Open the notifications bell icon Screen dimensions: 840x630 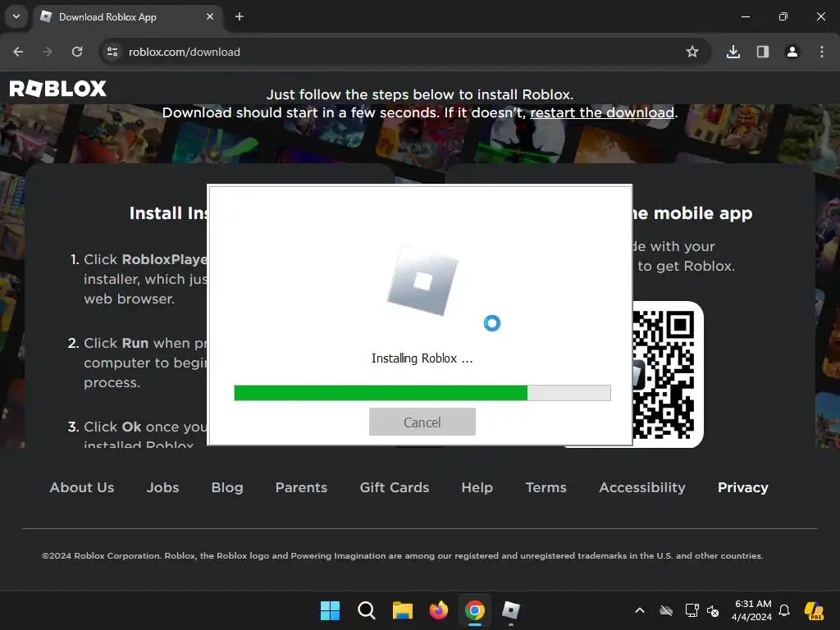pyautogui.click(x=784, y=610)
